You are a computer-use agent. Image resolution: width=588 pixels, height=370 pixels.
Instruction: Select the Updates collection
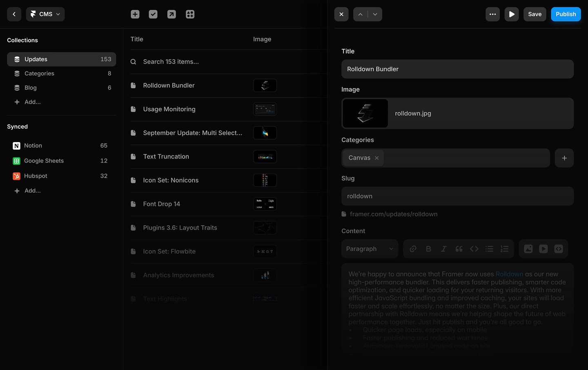point(62,59)
